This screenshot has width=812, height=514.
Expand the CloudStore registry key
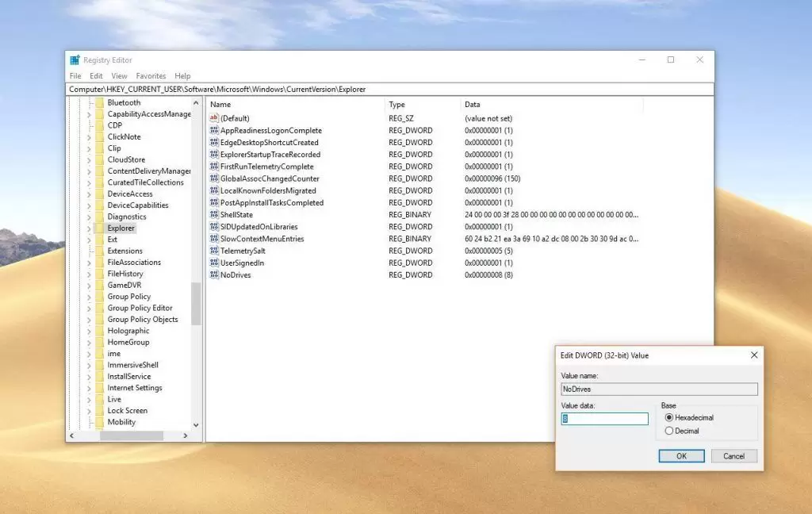pos(89,160)
